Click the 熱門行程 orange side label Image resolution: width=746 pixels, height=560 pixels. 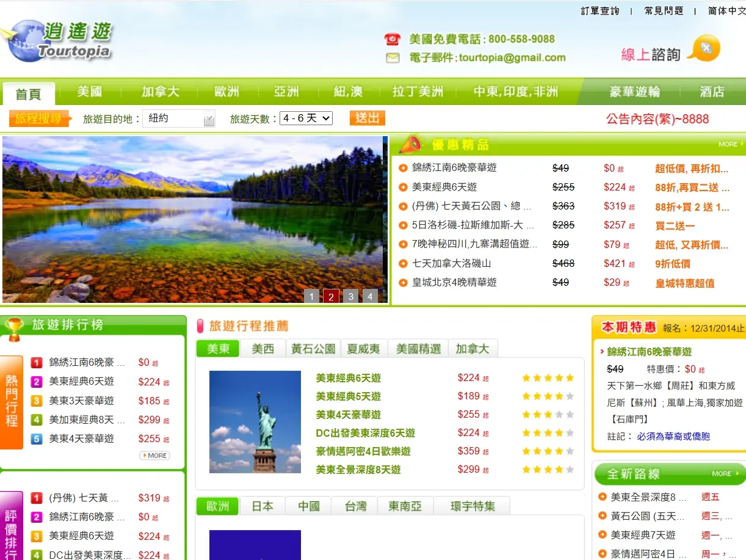[12, 401]
